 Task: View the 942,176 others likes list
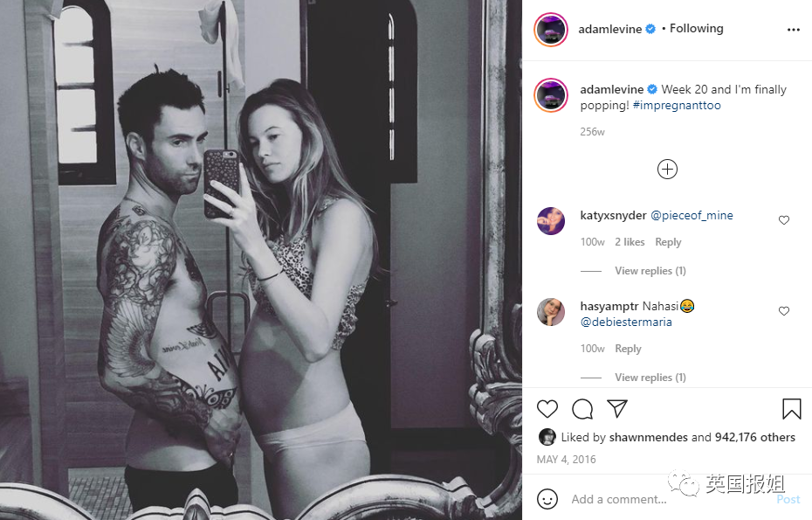(755, 437)
